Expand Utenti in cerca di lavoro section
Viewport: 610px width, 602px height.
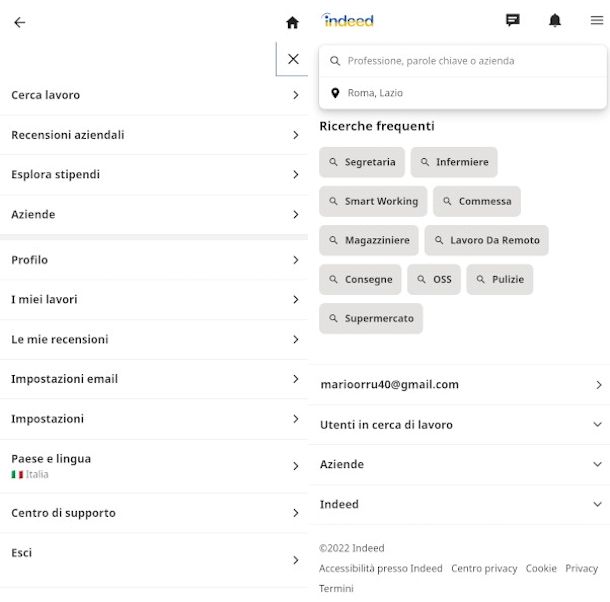[x=460, y=425]
